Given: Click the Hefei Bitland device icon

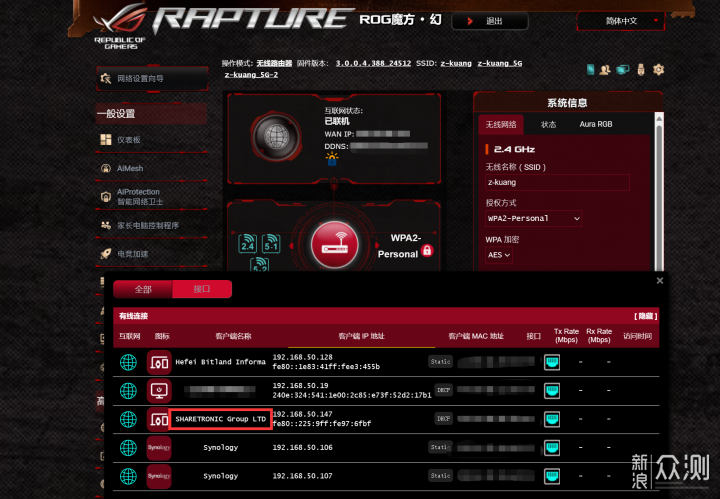Looking at the screenshot, I should [159, 362].
